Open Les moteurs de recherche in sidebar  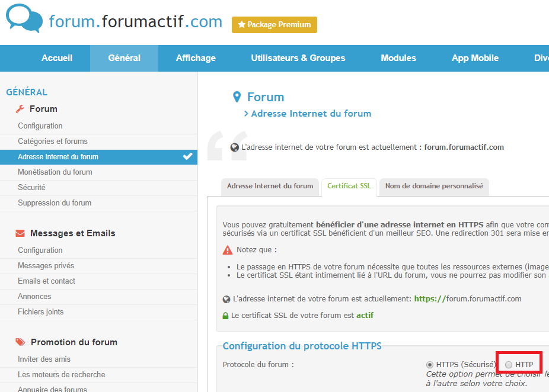pos(99,375)
